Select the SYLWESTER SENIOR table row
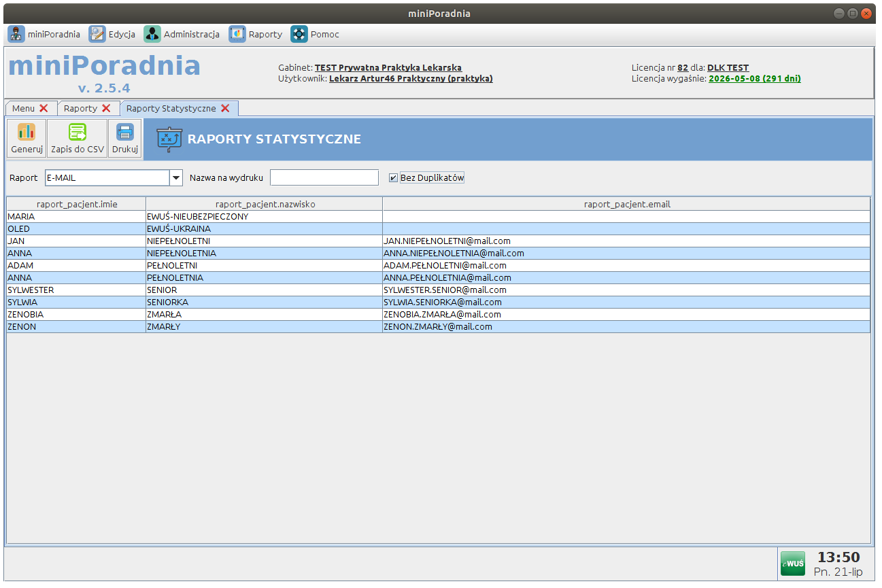 pyautogui.click(x=204, y=290)
